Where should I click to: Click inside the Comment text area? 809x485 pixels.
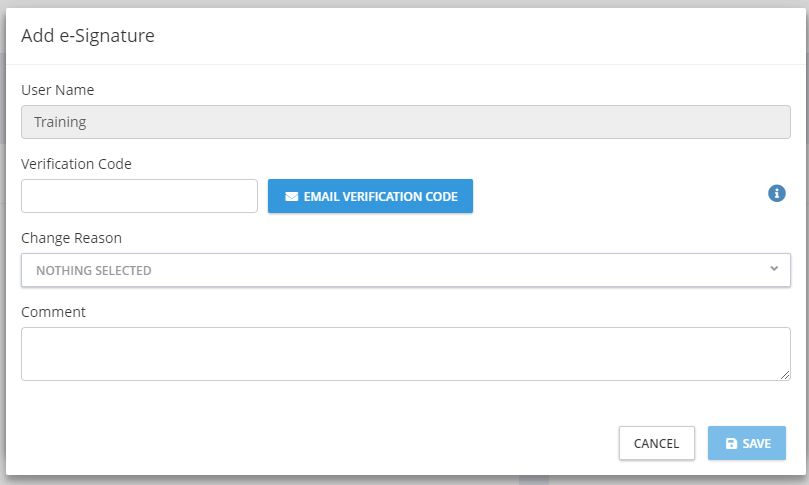tap(405, 353)
